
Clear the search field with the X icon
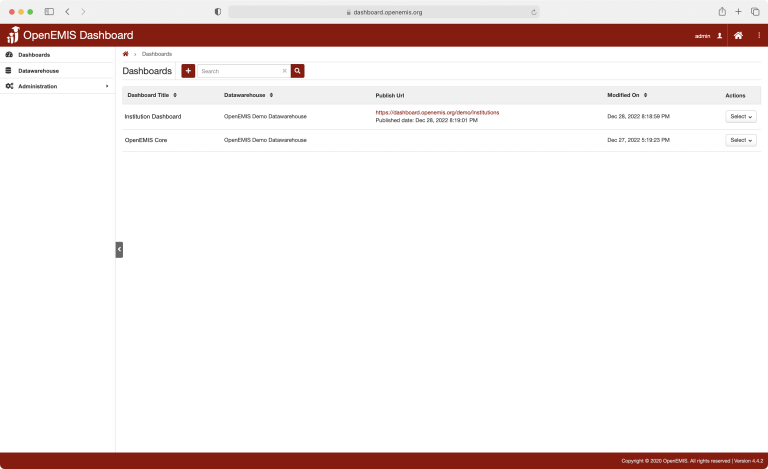coord(284,71)
